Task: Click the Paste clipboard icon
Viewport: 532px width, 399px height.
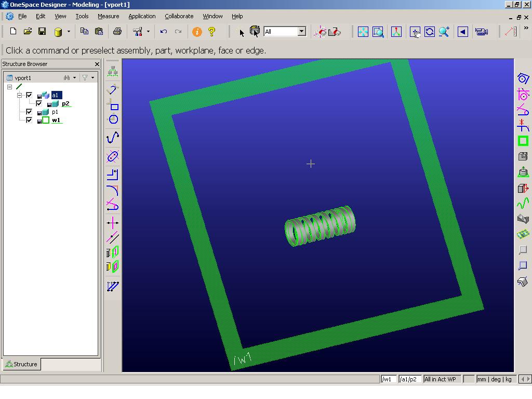Action: [99, 32]
